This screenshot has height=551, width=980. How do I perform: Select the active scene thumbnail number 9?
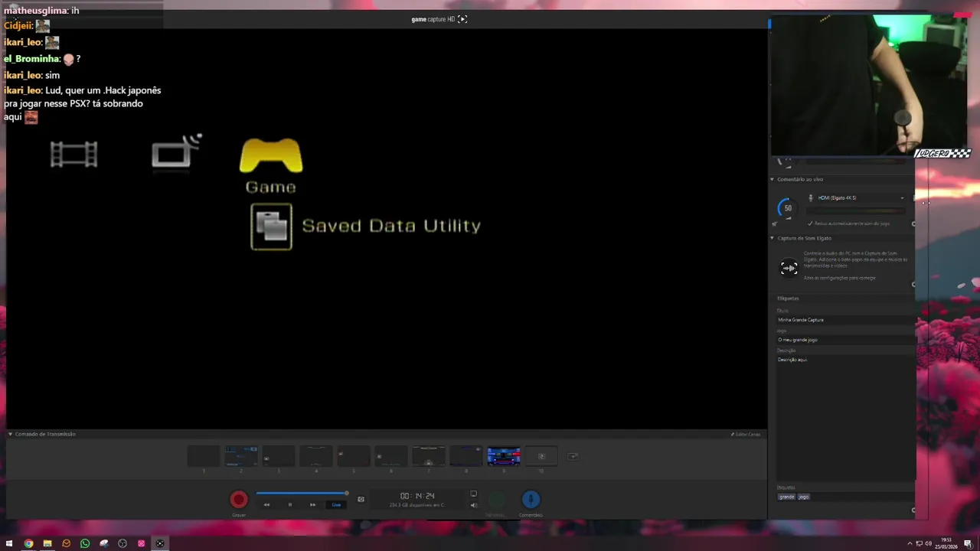503,456
